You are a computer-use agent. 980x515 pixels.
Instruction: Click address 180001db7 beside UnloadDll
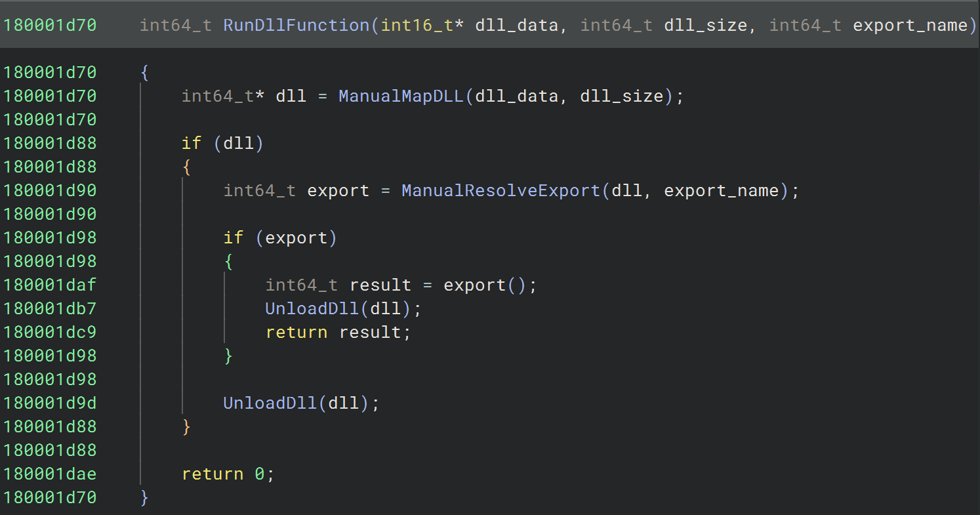pos(50,308)
